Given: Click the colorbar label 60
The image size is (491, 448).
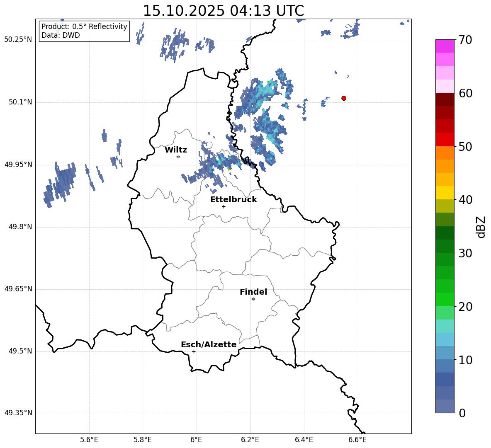Looking at the screenshot, I should pos(465,93).
